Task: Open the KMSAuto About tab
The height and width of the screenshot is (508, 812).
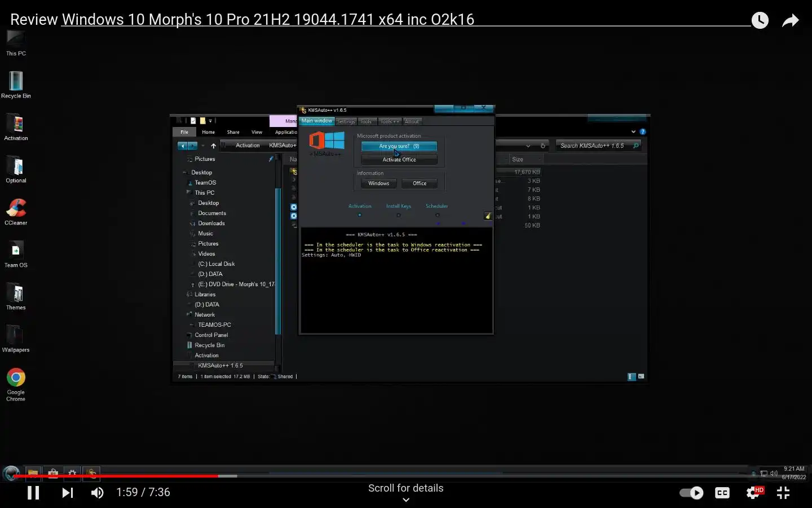Action: 412,121
